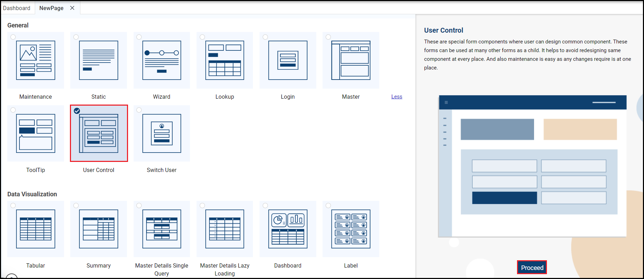
Task: Click the "Static" template label
Action: click(98, 97)
